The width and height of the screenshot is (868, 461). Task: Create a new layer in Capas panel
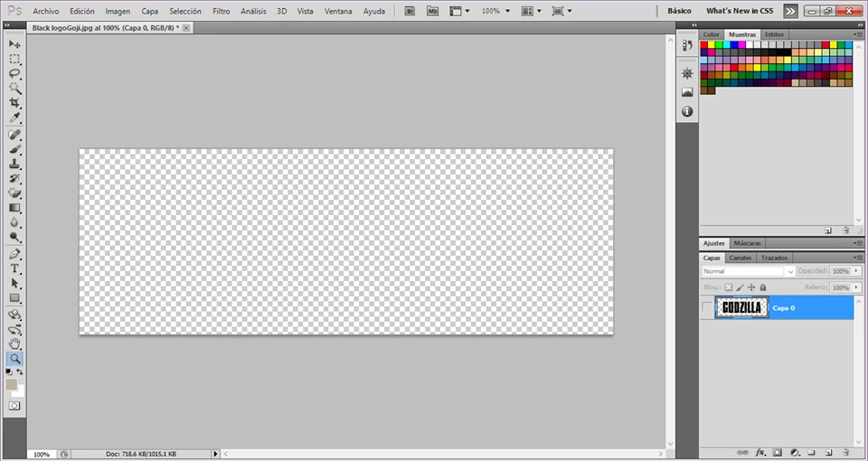pyautogui.click(x=829, y=453)
